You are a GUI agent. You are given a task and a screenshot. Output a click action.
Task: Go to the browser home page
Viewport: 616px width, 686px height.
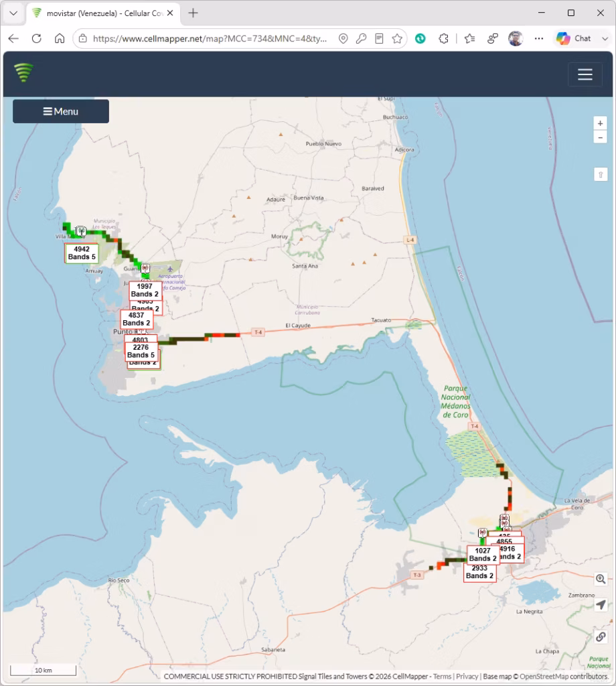click(60, 38)
